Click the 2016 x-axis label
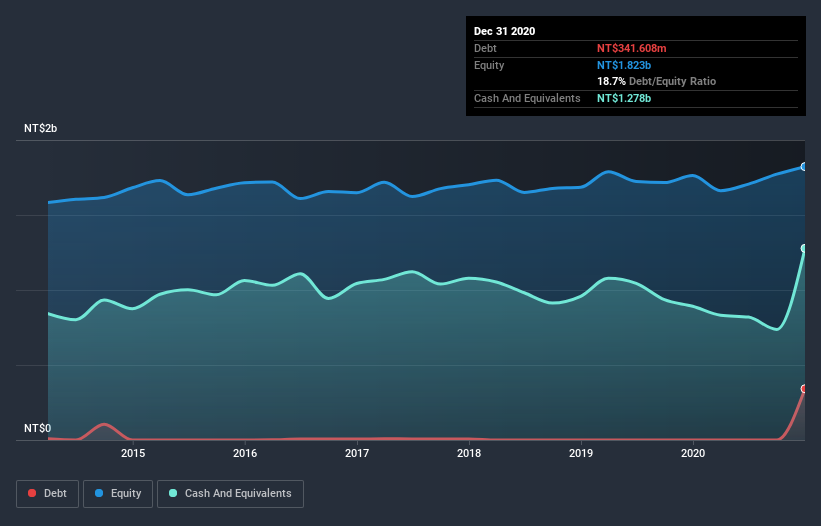Image resolution: width=821 pixels, height=526 pixels. tap(245, 453)
